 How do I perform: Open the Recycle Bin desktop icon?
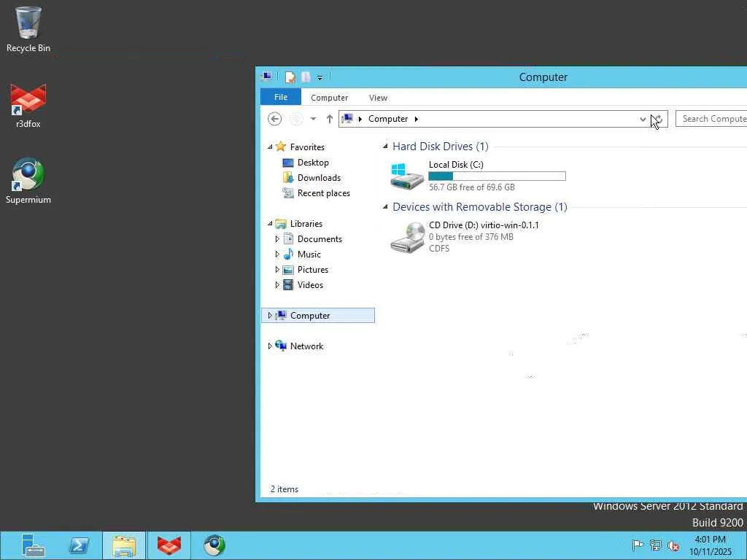[x=28, y=29]
